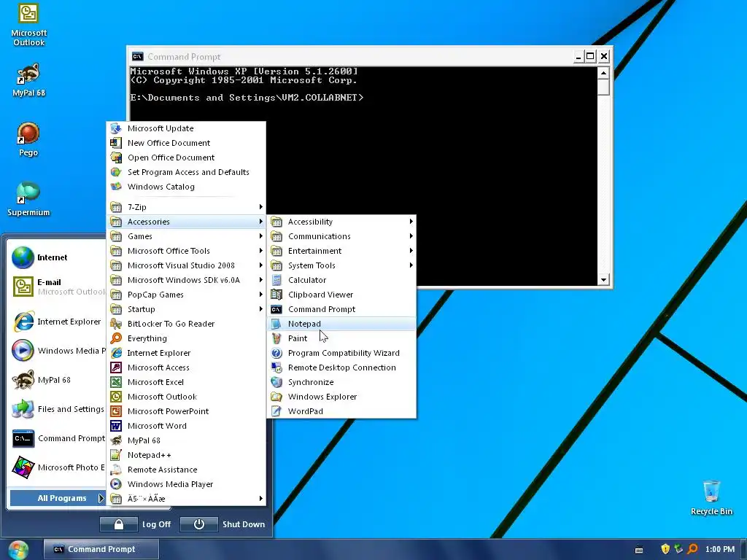This screenshot has width=747, height=560.
Task: Click the Windows Media Player icon in left pane
Action: [23, 351]
